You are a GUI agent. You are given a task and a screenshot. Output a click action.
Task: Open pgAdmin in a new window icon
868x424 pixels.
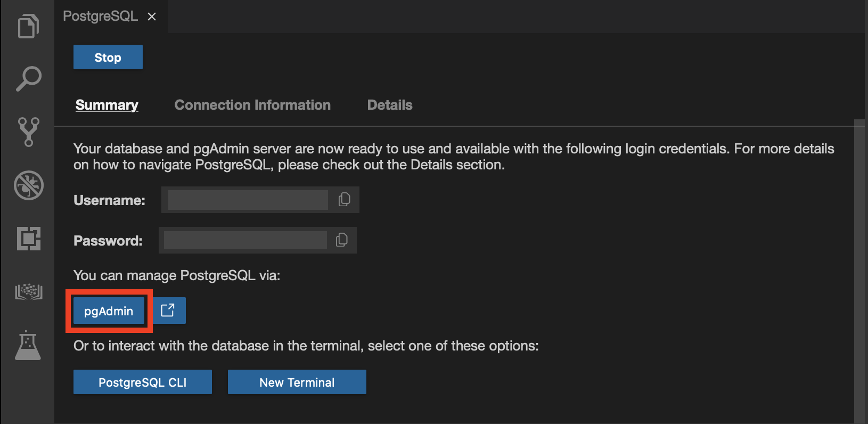[x=168, y=311]
